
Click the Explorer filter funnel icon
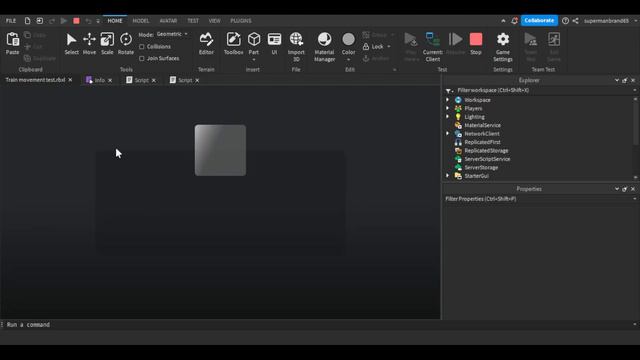pos(449,90)
